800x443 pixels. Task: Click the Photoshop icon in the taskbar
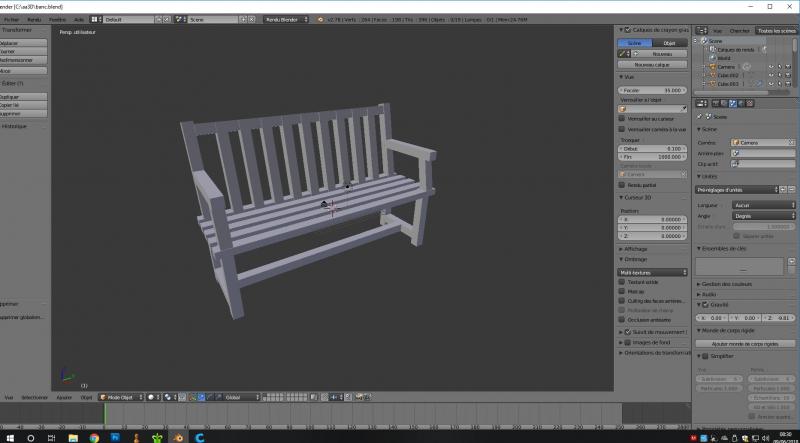point(115,437)
